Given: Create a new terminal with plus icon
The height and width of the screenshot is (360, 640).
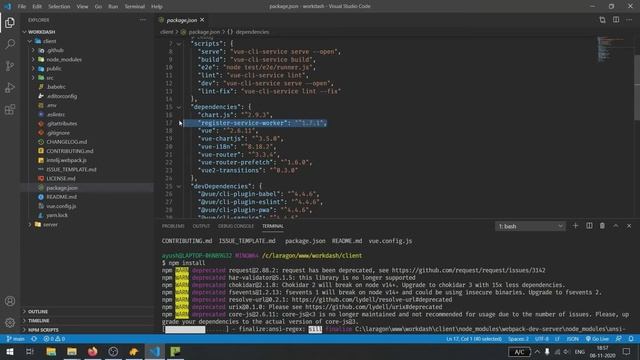Looking at the screenshot, I should (576, 226).
